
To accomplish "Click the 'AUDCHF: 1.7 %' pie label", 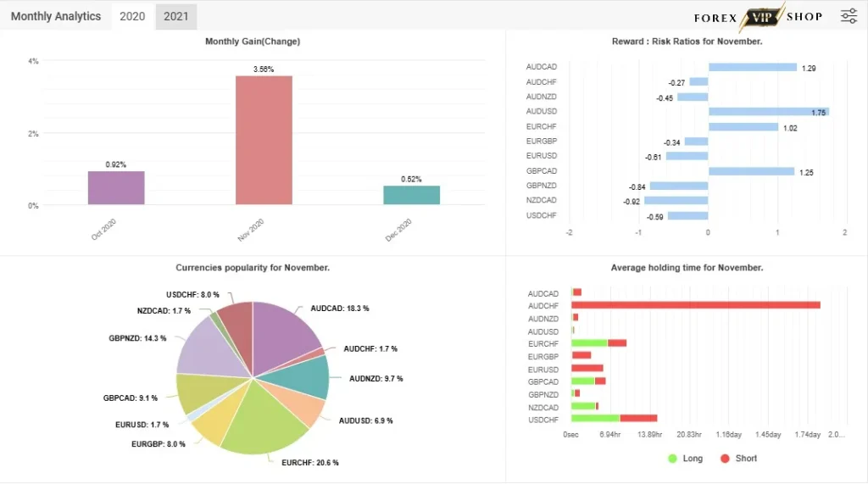I will click(370, 349).
